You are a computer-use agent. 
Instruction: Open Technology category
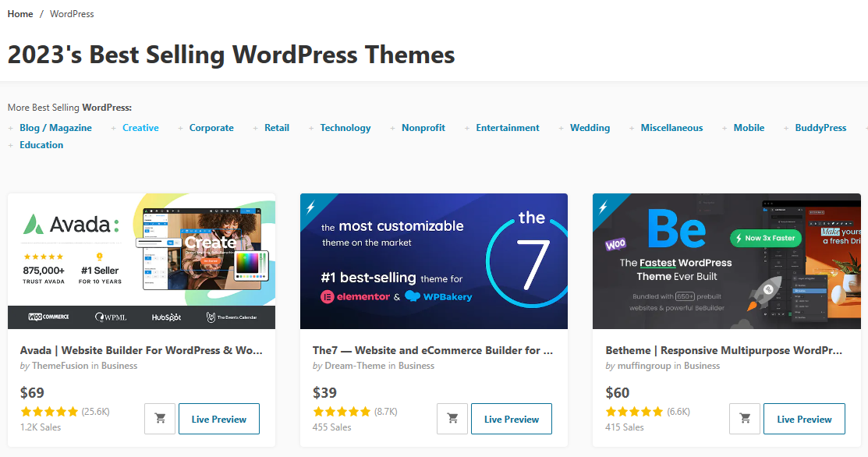coord(345,128)
